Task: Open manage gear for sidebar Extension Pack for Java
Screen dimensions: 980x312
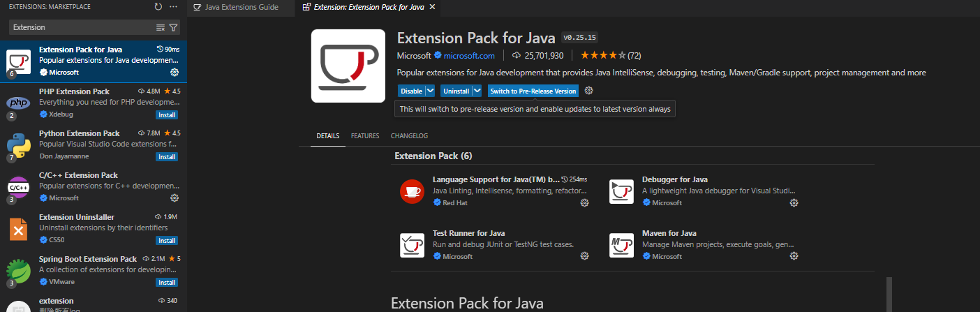Action: point(175,73)
